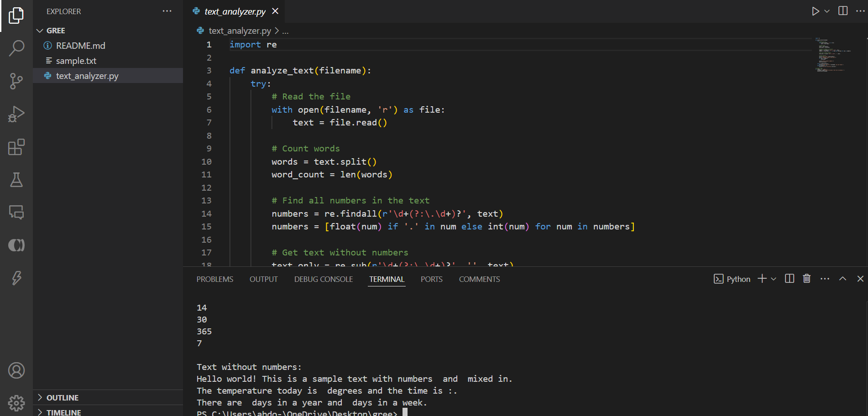Open the new terminal launch profile dropdown

click(774, 279)
